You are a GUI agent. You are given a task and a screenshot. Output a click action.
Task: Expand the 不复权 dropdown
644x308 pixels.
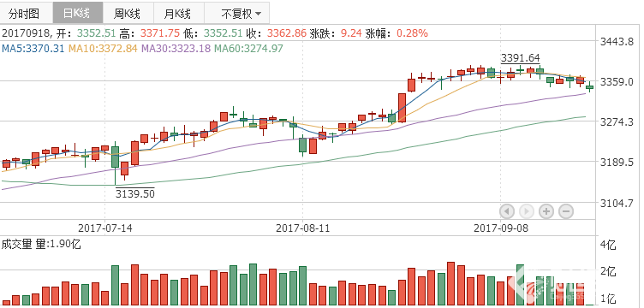click(x=237, y=14)
